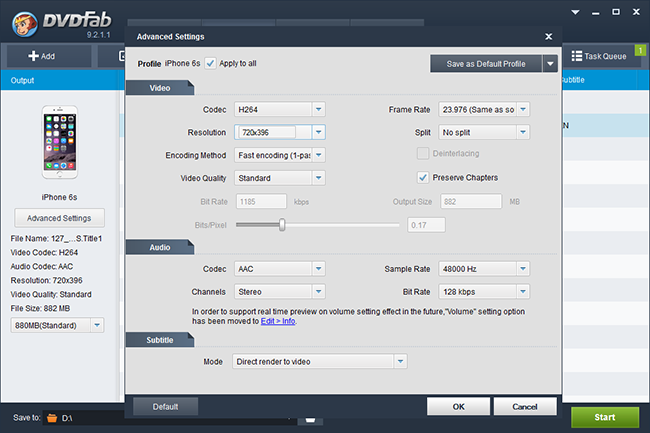This screenshot has height=433, width=650.
Task: Open the video Codec H264 dropdown
Action: tap(318, 109)
